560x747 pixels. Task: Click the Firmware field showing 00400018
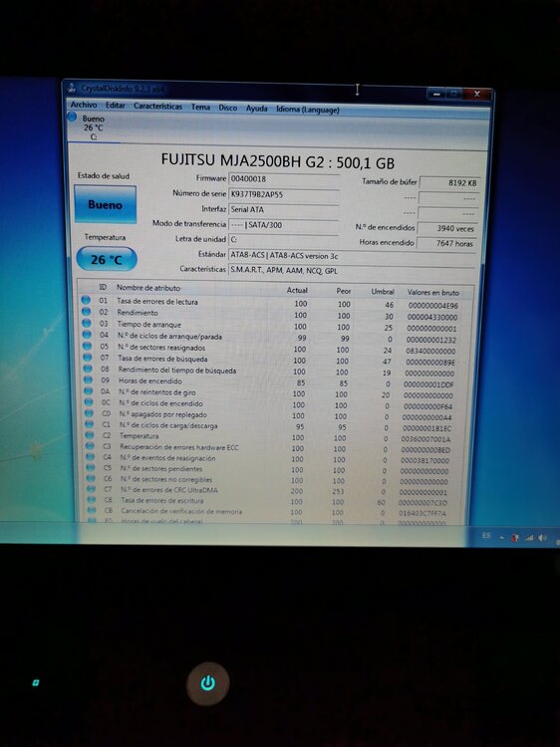[x=284, y=179]
